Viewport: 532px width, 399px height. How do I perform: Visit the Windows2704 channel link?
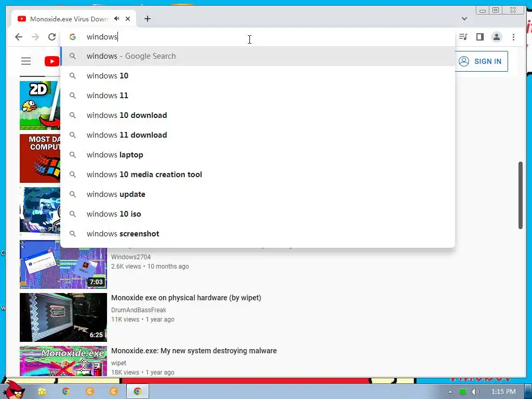131,257
